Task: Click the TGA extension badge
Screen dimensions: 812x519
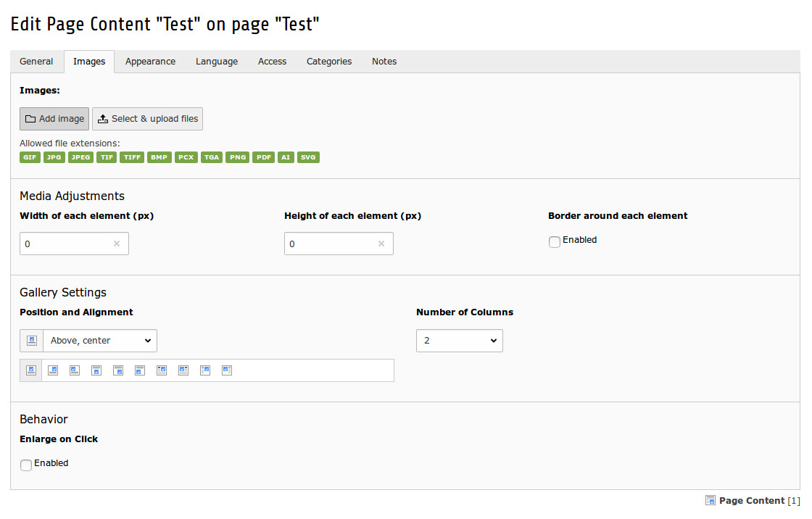Action: [212, 157]
